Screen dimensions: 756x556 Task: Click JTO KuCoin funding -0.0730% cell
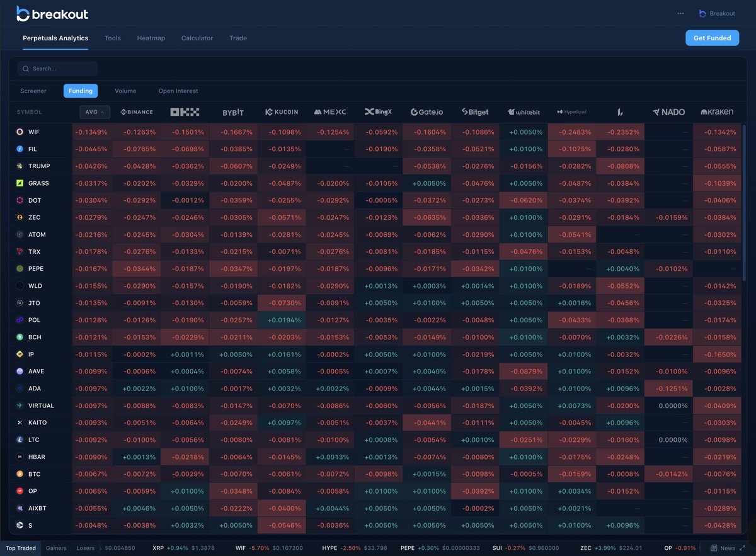(282, 303)
